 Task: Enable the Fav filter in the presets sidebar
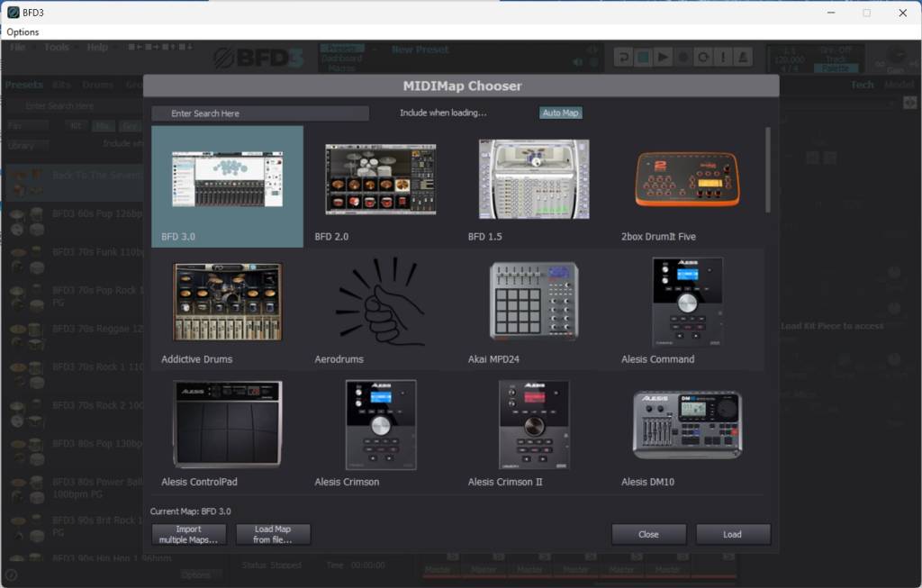point(27,127)
